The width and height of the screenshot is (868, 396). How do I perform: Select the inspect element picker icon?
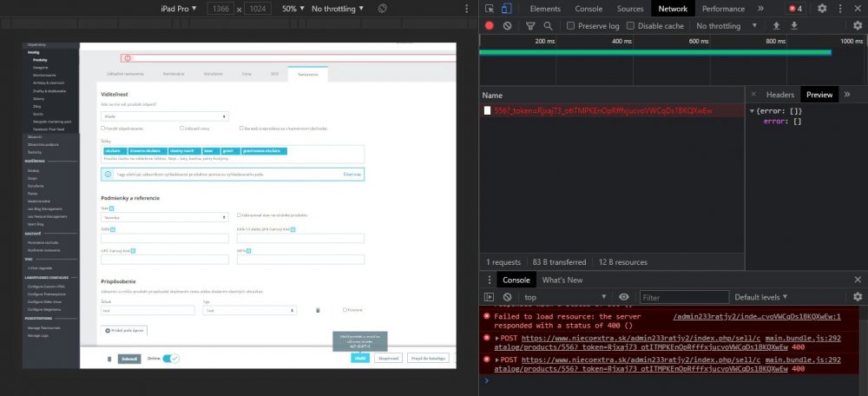coord(490,9)
